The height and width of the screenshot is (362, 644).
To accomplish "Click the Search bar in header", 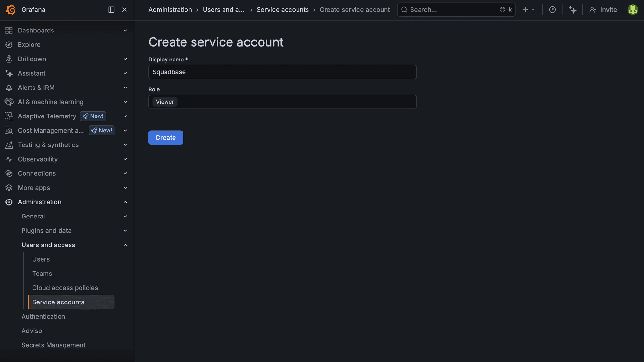I will click(456, 10).
